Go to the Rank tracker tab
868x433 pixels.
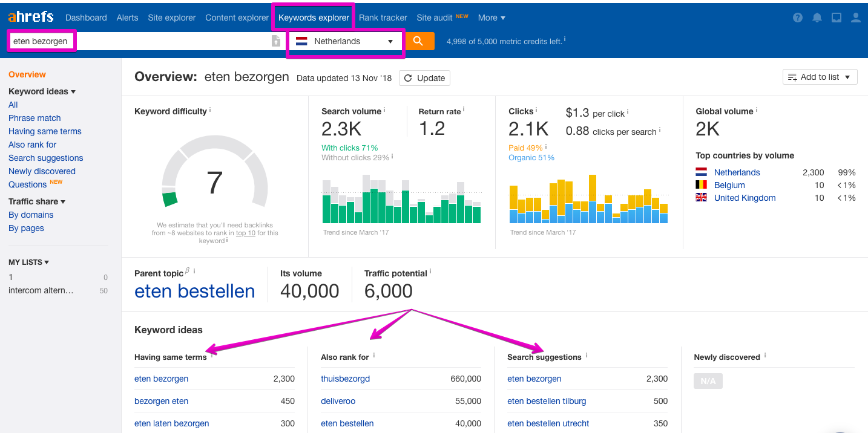click(x=383, y=18)
